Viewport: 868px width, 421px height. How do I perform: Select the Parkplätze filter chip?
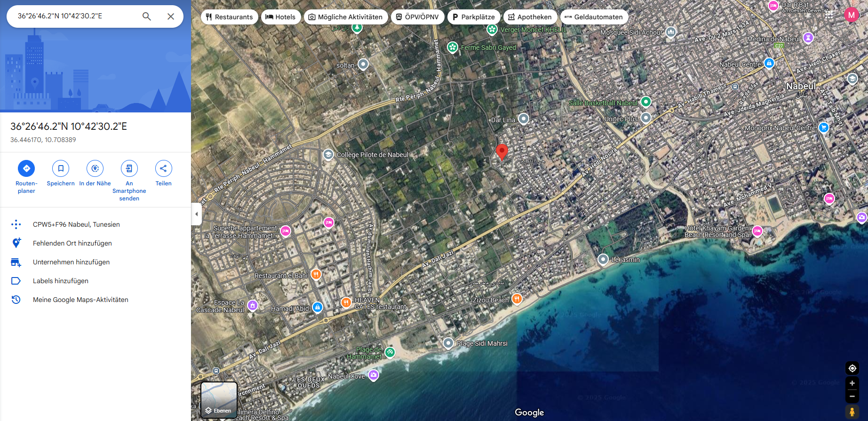point(473,17)
